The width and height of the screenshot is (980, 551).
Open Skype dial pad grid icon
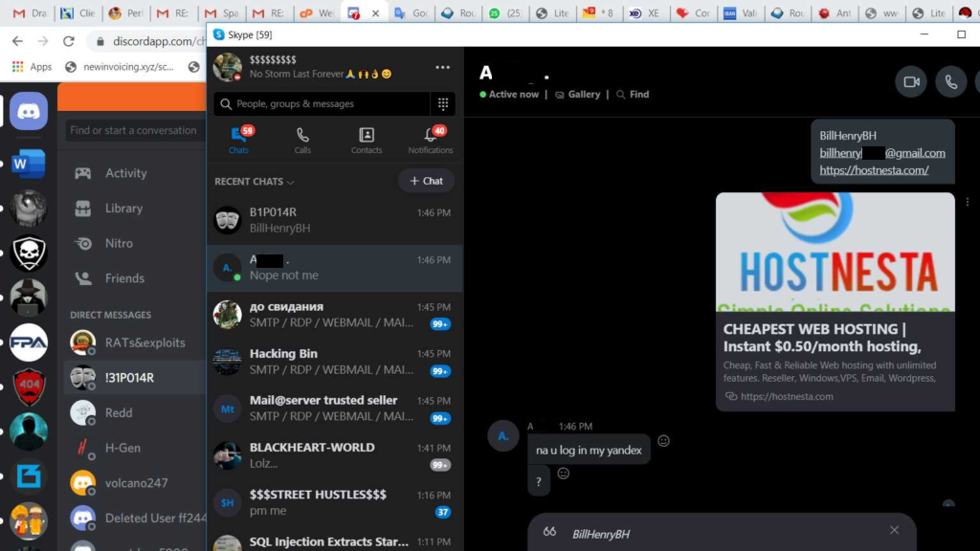coord(443,104)
